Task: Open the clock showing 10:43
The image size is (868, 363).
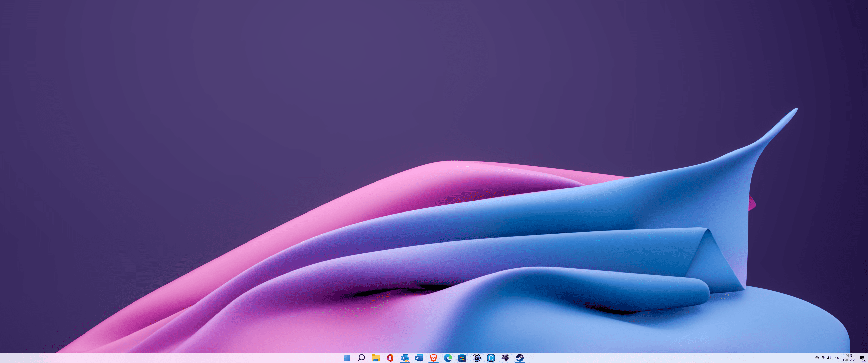Action: coord(849,358)
